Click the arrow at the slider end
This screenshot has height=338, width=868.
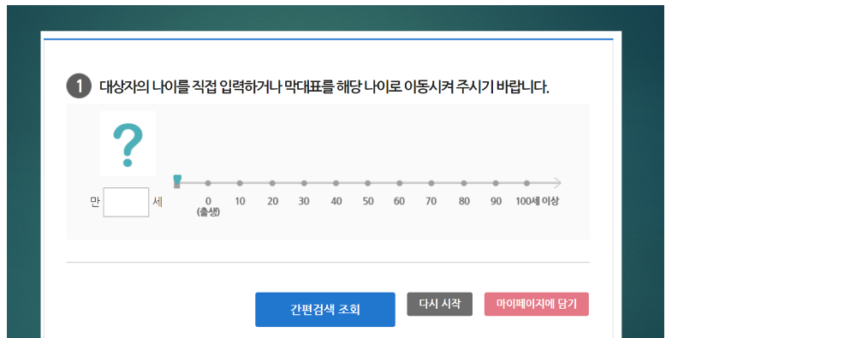point(557,183)
